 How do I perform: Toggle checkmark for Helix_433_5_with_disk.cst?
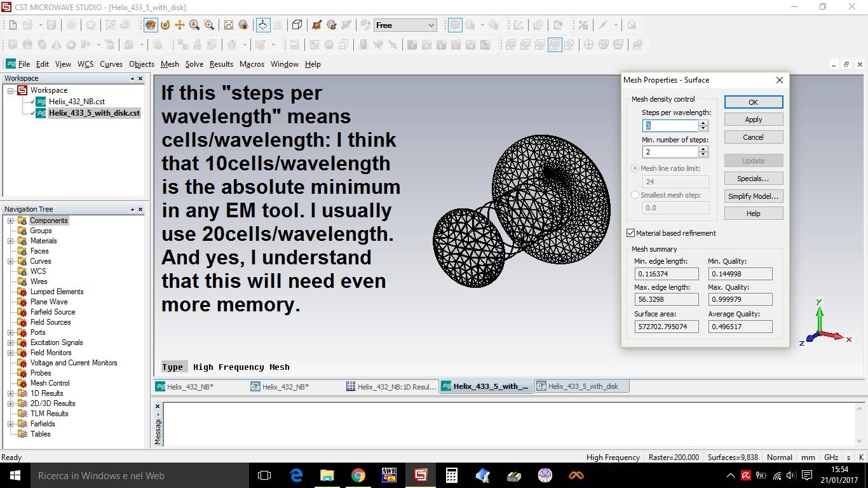coord(32,113)
